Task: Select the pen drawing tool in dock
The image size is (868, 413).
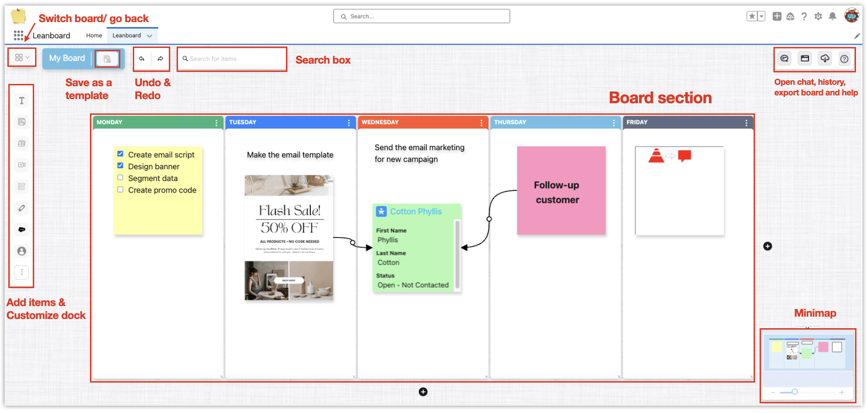Action: pos(22,208)
